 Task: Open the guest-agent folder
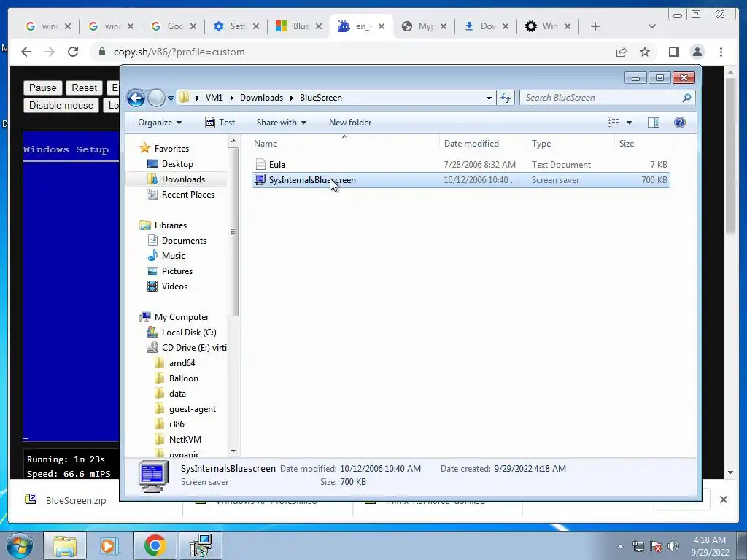pos(185,409)
